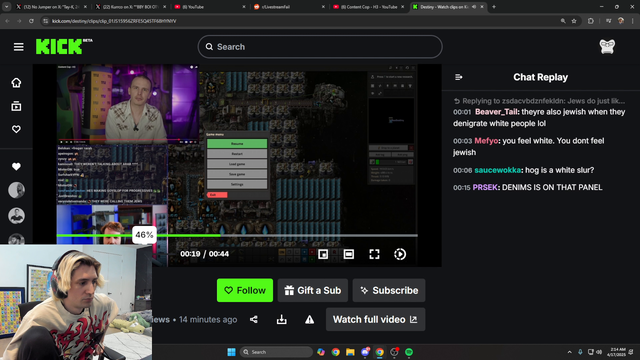The width and height of the screenshot is (640, 360).
Task: Click Gift a Sub button
Action: [x=313, y=290]
